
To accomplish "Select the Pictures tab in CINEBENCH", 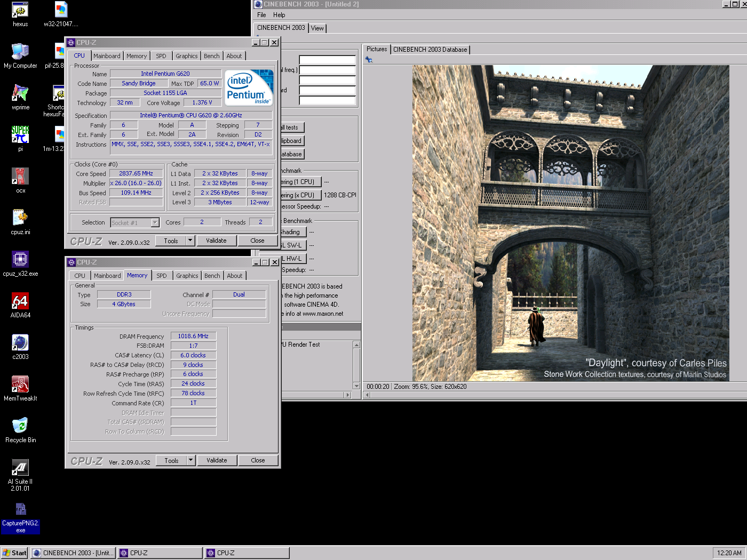I will click(x=377, y=49).
